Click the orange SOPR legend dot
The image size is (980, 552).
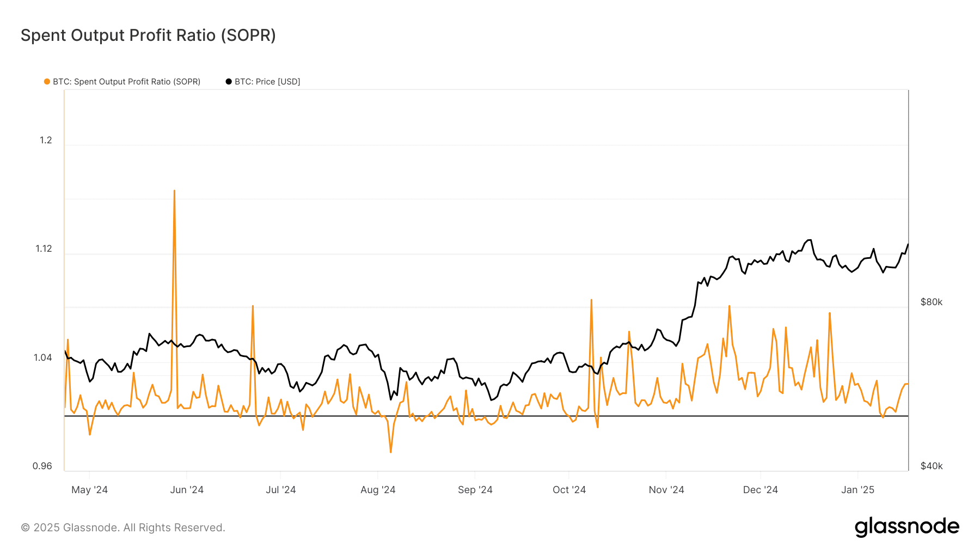(x=47, y=81)
